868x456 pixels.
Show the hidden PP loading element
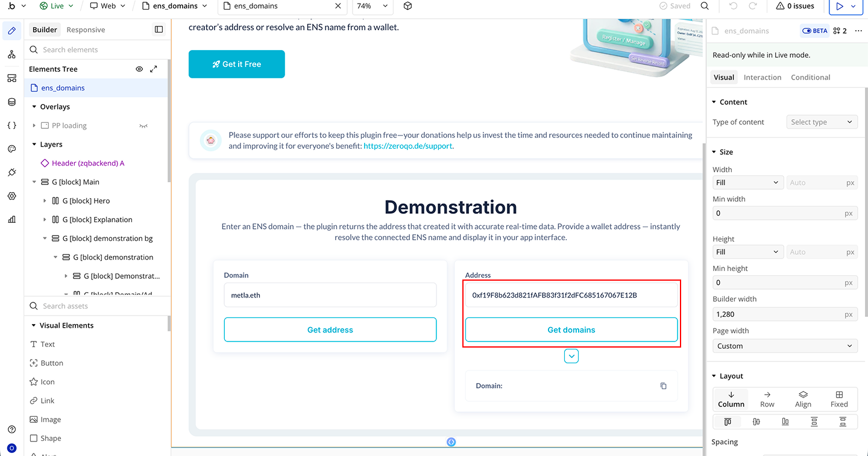click(x=143, y=126)
